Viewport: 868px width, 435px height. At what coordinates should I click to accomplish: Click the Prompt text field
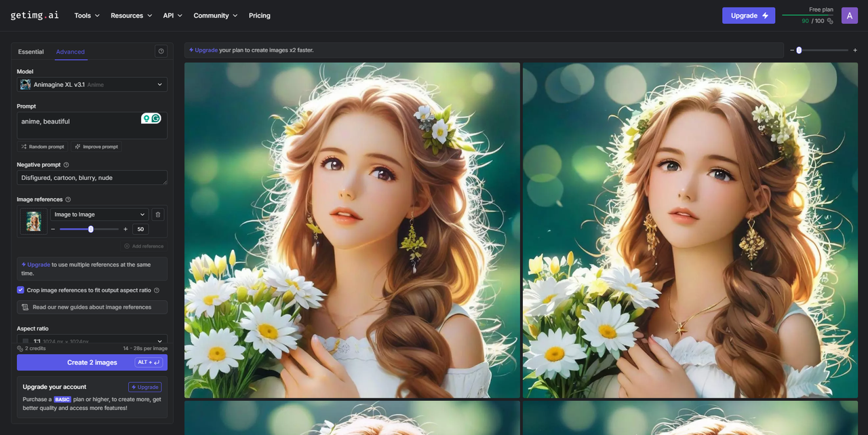[x=92, y=126]
